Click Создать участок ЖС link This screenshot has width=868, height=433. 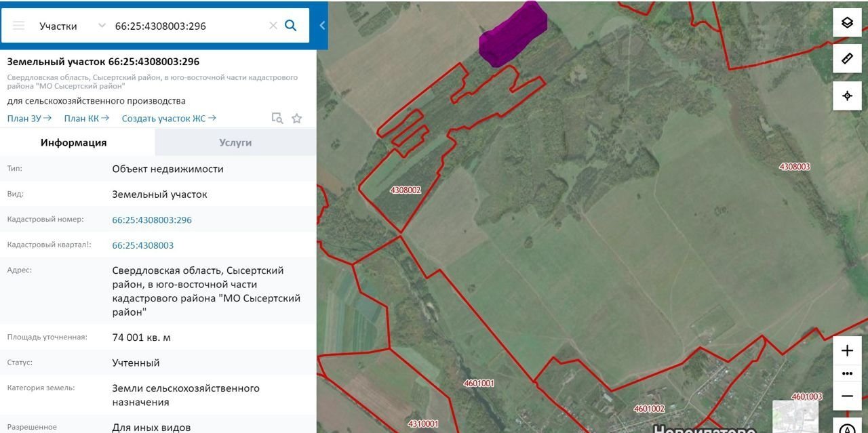click(169, 119)
